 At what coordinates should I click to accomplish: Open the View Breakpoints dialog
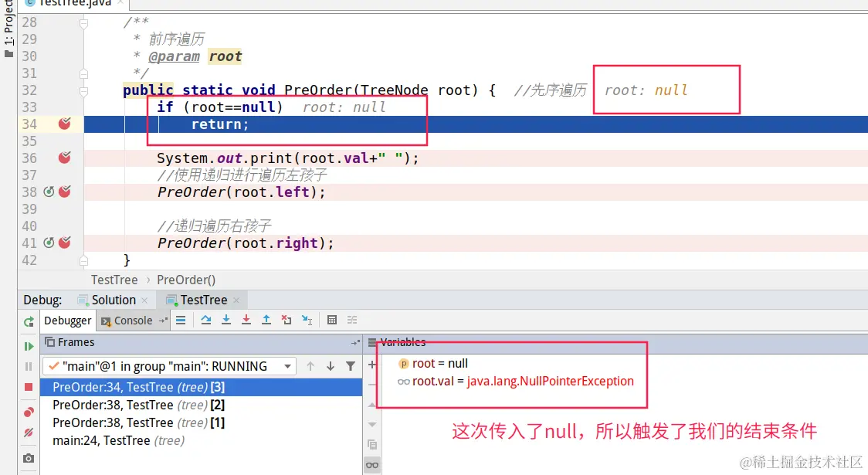[x=29, y=412]
